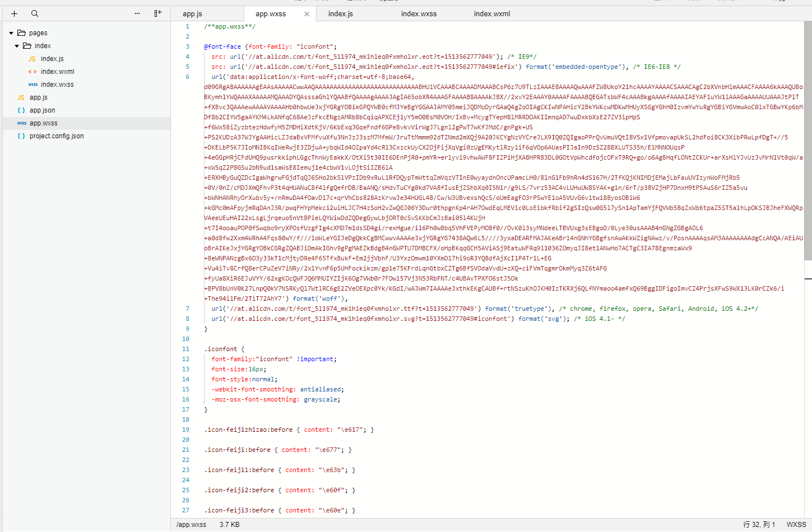Switch to the index.wxss editor tab

coord(419,14)
